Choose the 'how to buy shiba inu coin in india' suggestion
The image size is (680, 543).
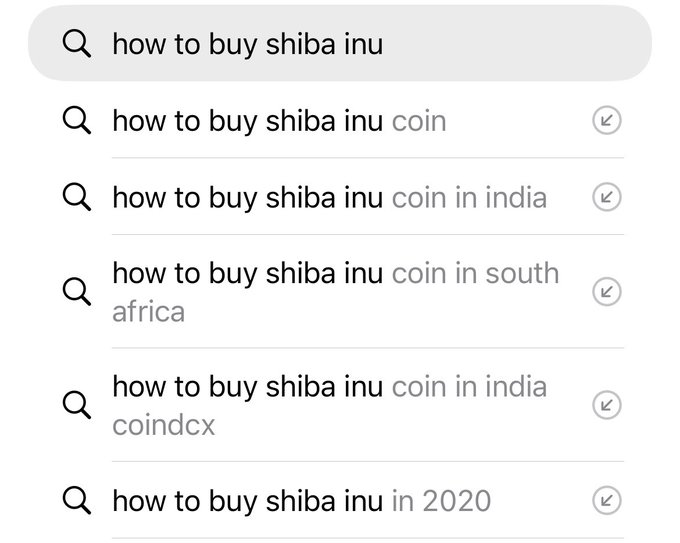click(329, 197)
